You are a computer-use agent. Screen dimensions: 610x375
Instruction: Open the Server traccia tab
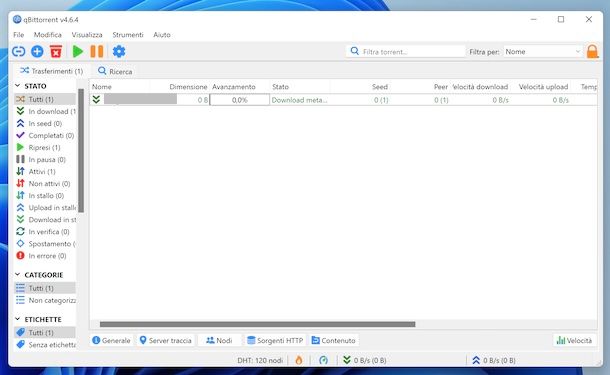tap(165, 340)
